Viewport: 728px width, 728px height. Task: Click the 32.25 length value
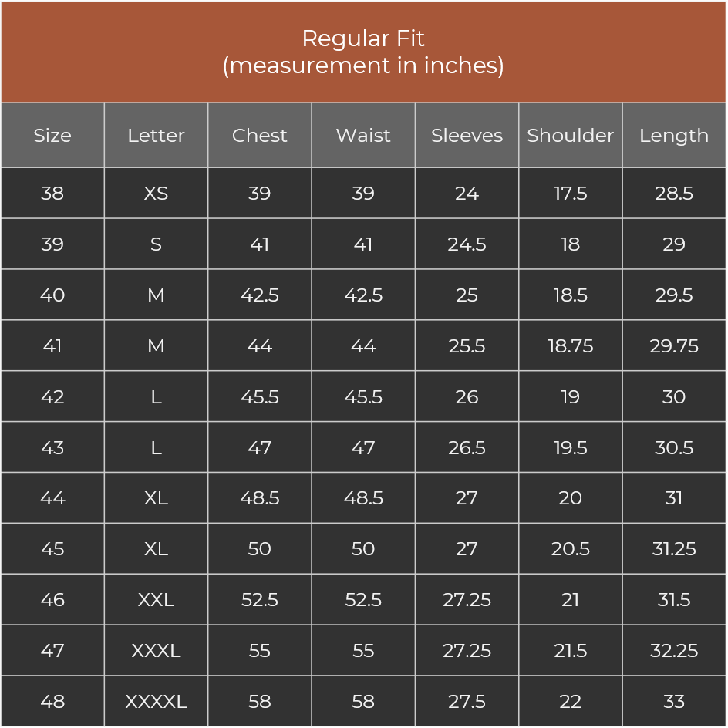click(674, 651)
